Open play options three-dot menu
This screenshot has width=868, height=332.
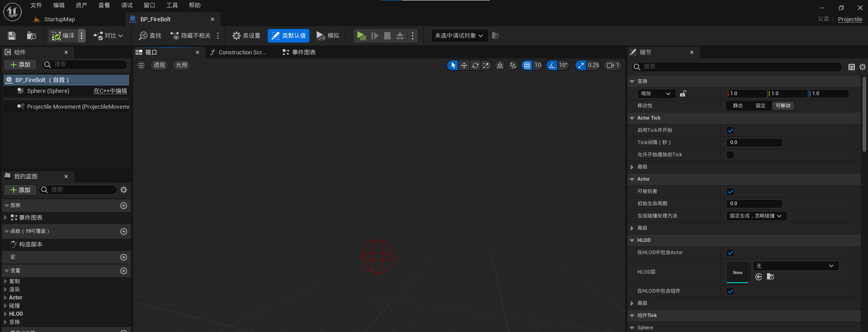pos(413,36)
